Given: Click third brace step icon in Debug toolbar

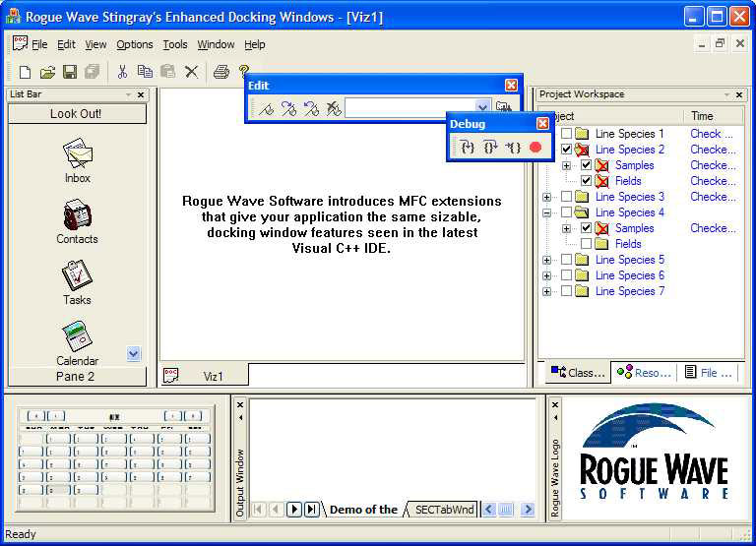Looking at the screenshot, I should (x=513, y=147).
